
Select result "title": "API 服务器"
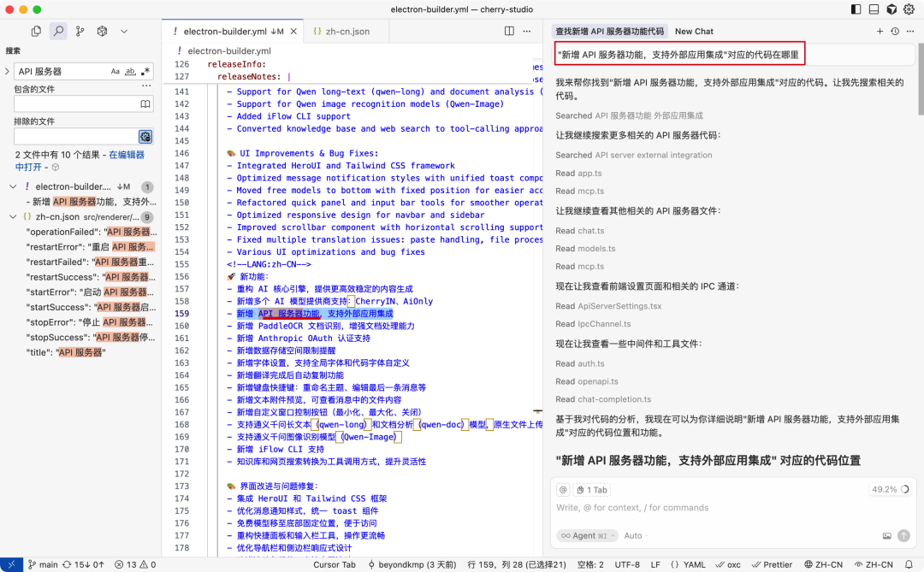click(x=66, y=352)
